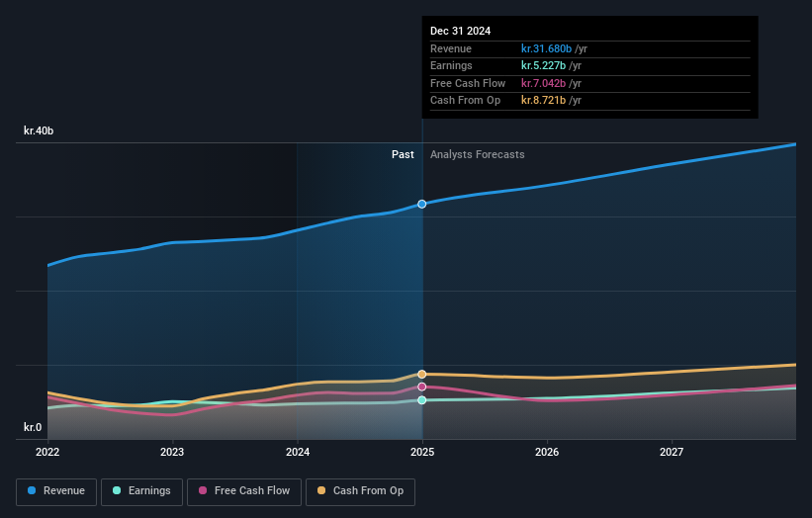Toggle the Cash From Op legend button
Viewport: 812px width, 518px height.
pyautogui.click(x=360, y=491)
